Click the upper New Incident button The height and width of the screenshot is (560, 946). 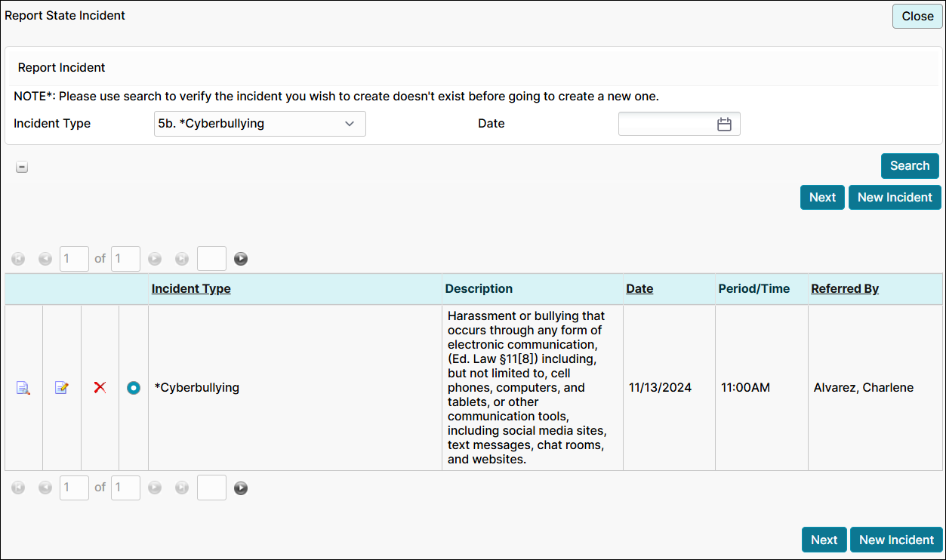(x=895, y=197)
